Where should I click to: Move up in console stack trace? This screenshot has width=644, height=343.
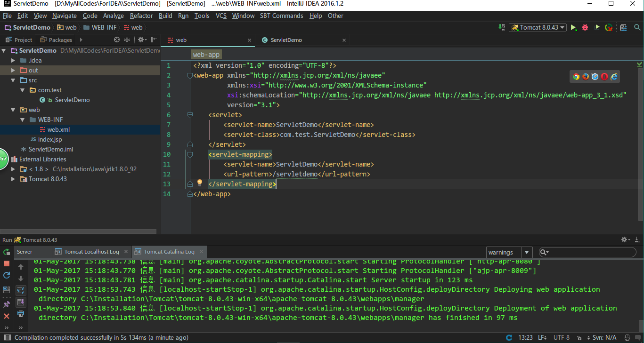[21, 267]
